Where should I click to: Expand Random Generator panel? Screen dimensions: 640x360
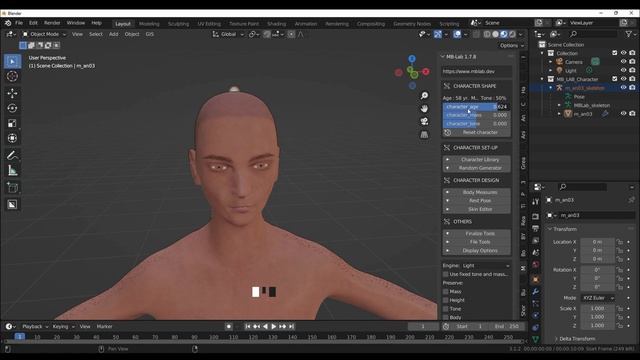[x=476, y=168]
